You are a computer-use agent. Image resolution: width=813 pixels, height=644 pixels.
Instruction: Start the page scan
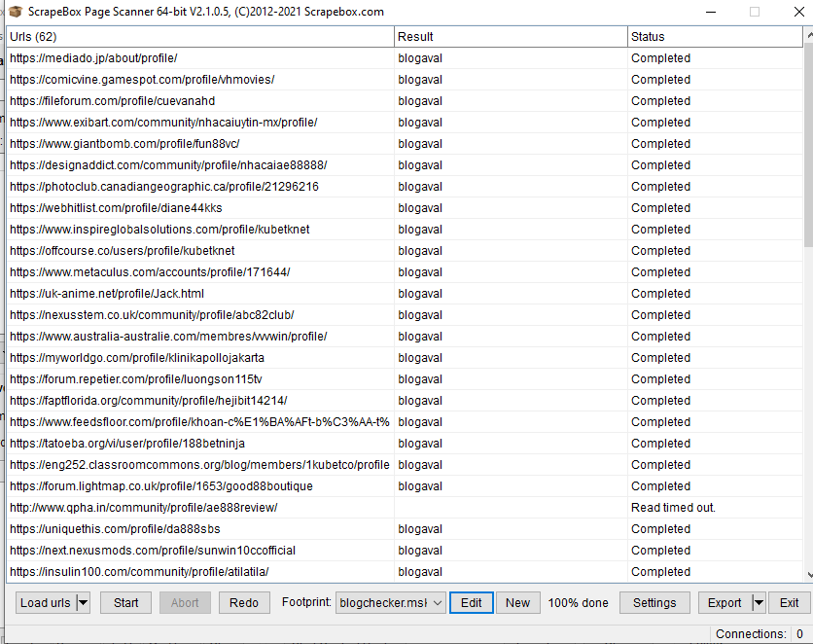[126, 602]
